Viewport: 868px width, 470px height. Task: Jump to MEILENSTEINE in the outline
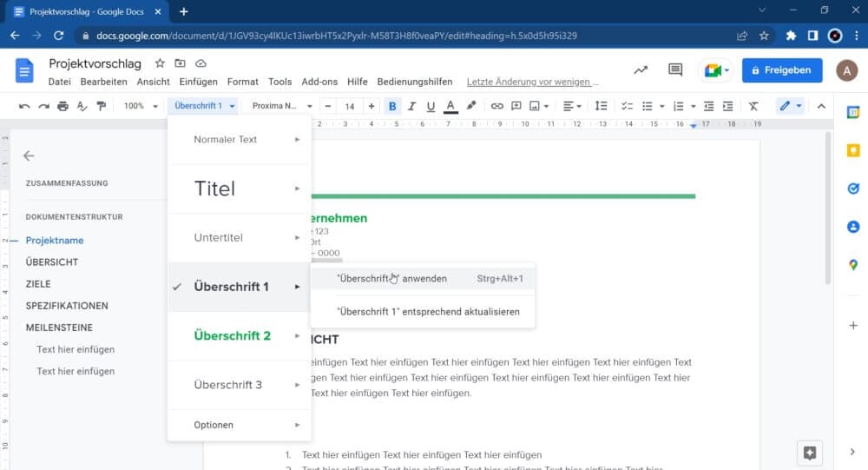59,328
